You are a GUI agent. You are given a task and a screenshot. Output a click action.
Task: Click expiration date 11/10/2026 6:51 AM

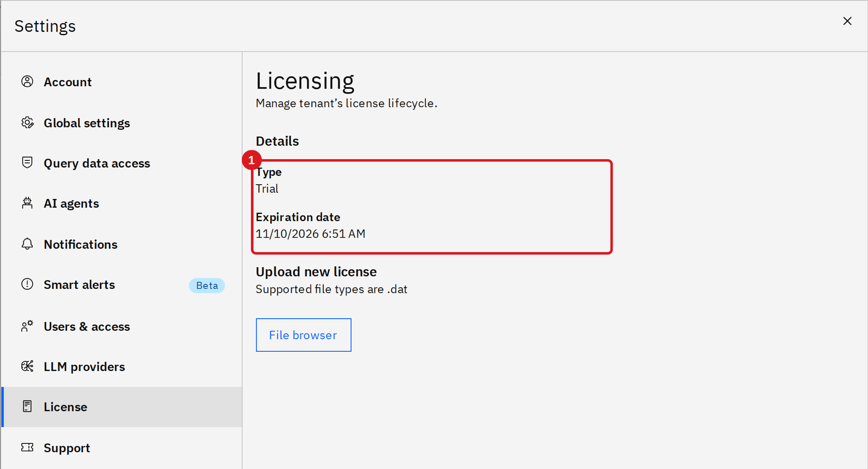coord(311,234)
